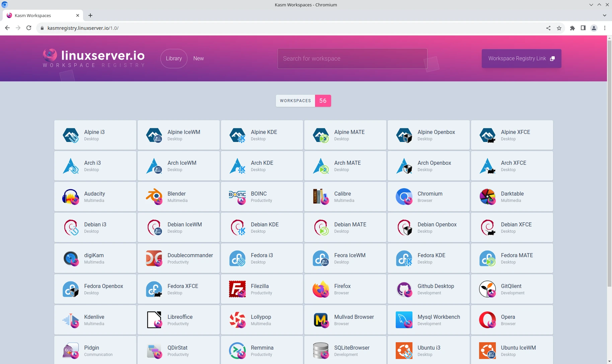Screen dimensions: 612x364
Task: Open the Chromium three-dot menu
Action: tap(605, 28)
